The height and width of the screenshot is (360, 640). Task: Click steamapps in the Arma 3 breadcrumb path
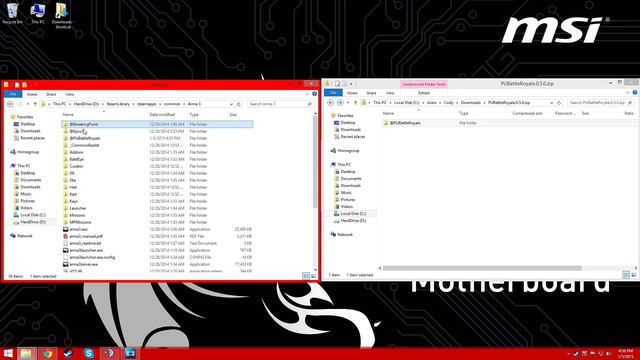click(x=147, y=104)
